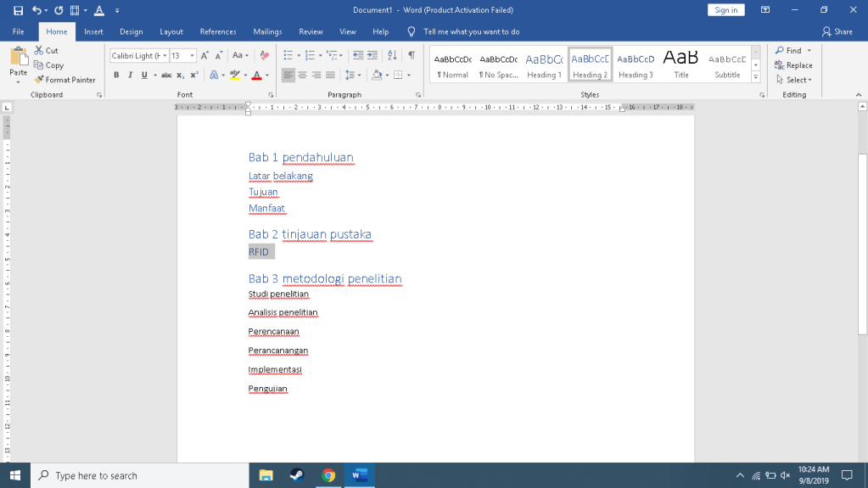
Task: Open the font name dropdown
Action: [165, 55]
